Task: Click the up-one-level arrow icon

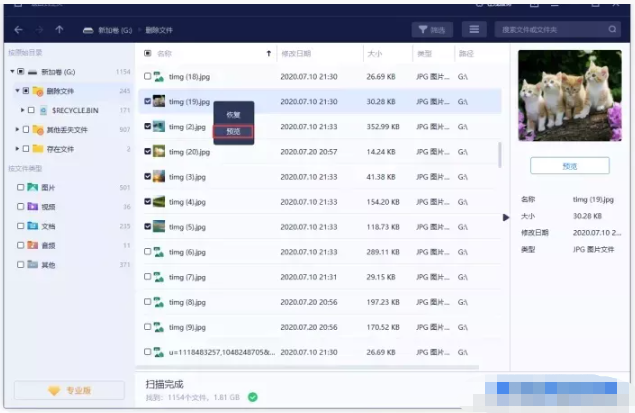Action: [x=60, y=30]
